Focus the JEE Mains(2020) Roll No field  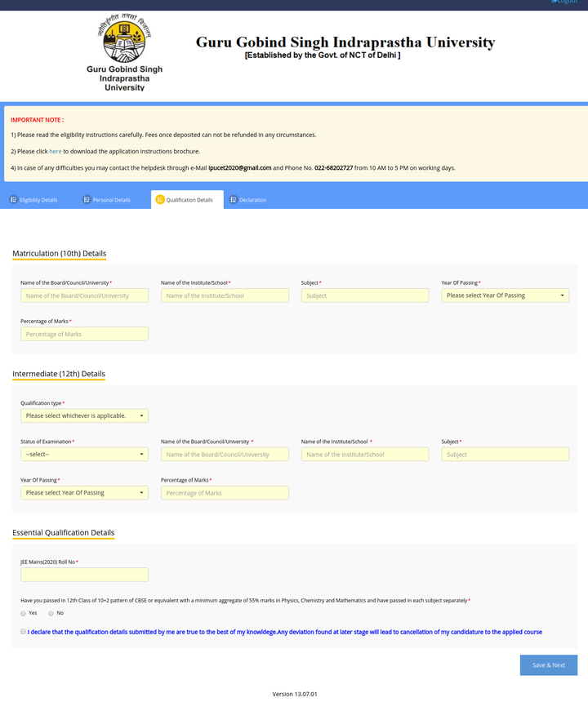click(x=85, y=575)
